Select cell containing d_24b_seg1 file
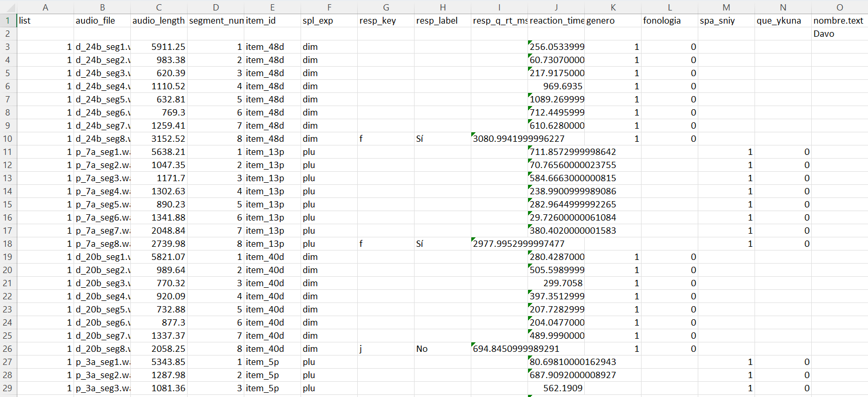868x397 pixels. click(102, 47)
